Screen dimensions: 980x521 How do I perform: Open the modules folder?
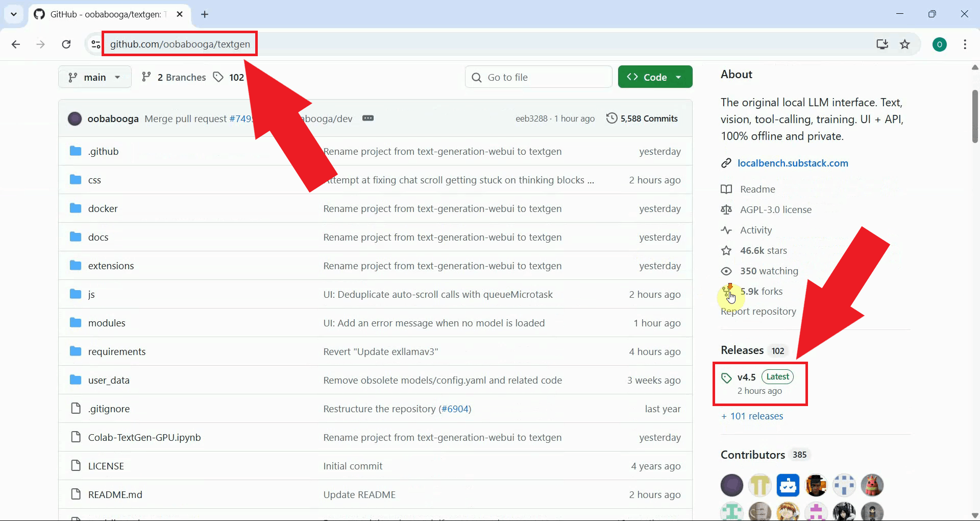click(x=106, y=322)
